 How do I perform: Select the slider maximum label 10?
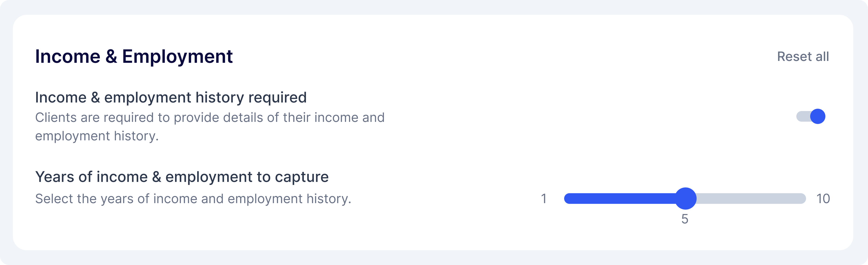(x=823, y=199)
